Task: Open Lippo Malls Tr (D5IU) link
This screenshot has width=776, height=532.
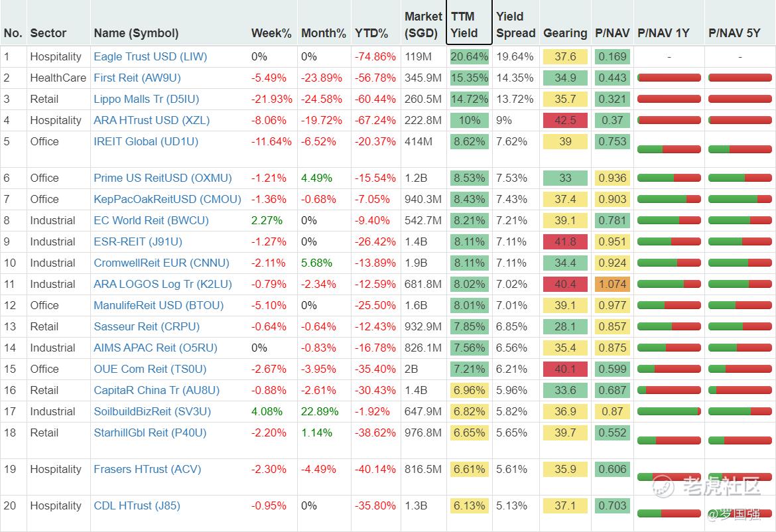Action: coord(147,99)
